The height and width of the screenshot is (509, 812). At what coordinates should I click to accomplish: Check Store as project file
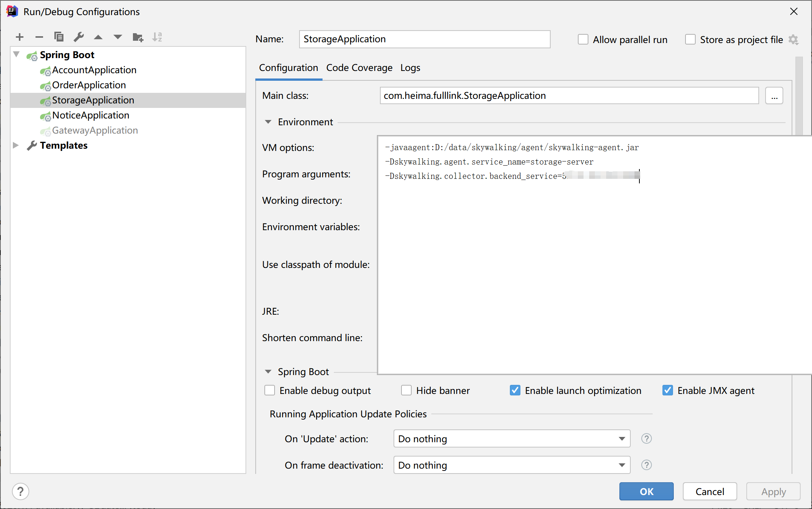(690, 40)
